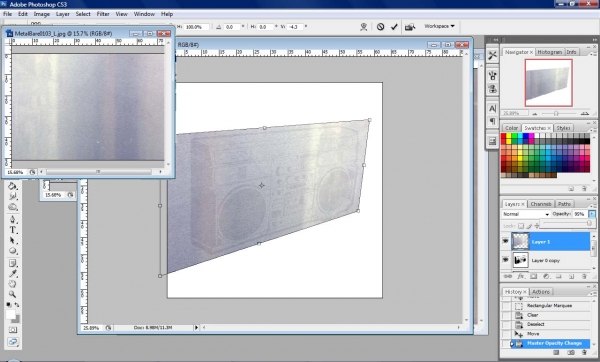The width and height of the screenshot is (600, 362).
Task: Toggle Quick Mask mode
Action: click(13, 329)
